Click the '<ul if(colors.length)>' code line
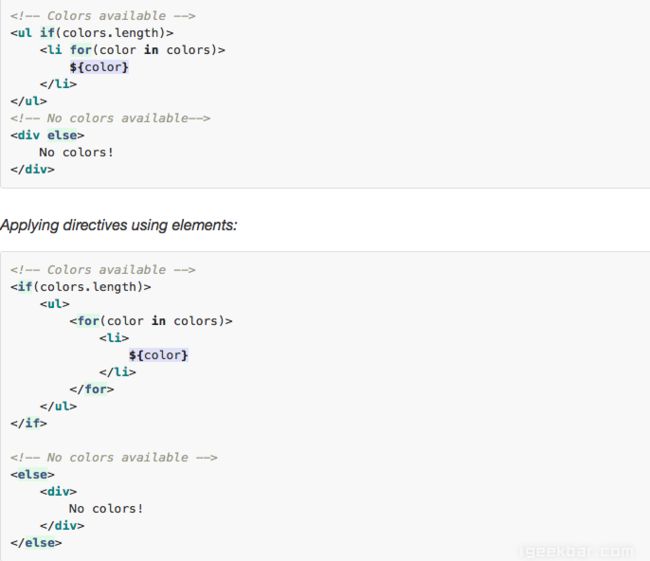The width and height of the screenshot is (650, 561). pyautogui.click(x=92, y=33)
